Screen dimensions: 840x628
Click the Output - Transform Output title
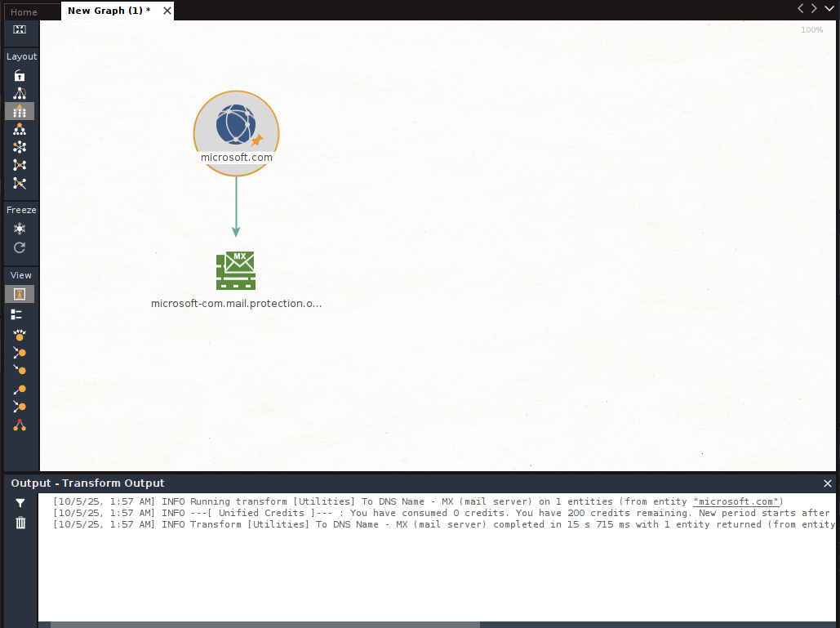tap(87, 483)
